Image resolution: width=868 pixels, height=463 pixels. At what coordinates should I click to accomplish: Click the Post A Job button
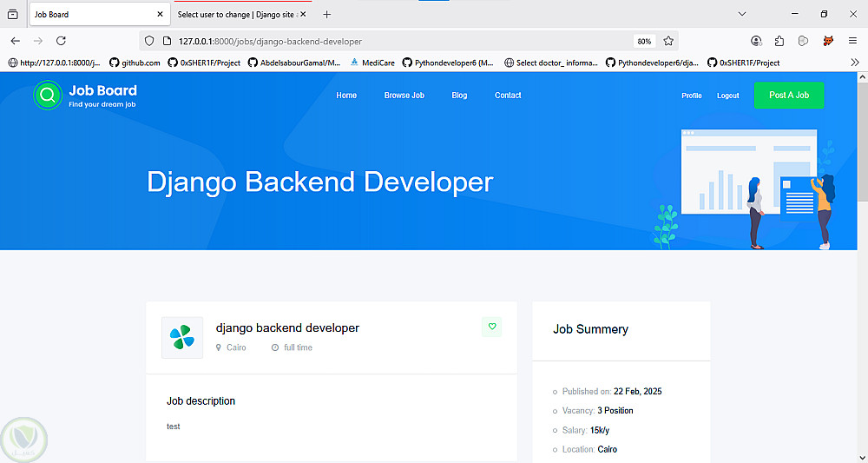[789, 96]
